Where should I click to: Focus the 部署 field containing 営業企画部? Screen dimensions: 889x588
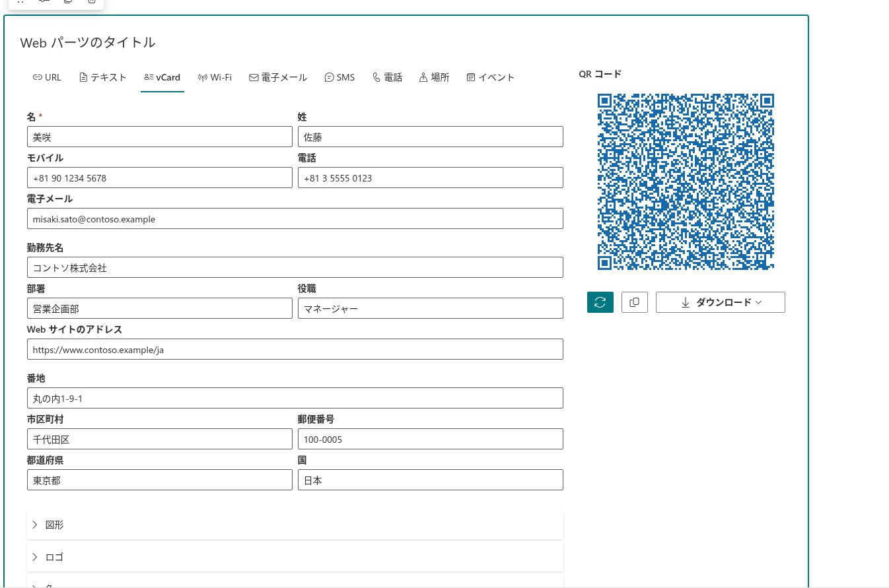pyautogui.click(x=160, y=308)
